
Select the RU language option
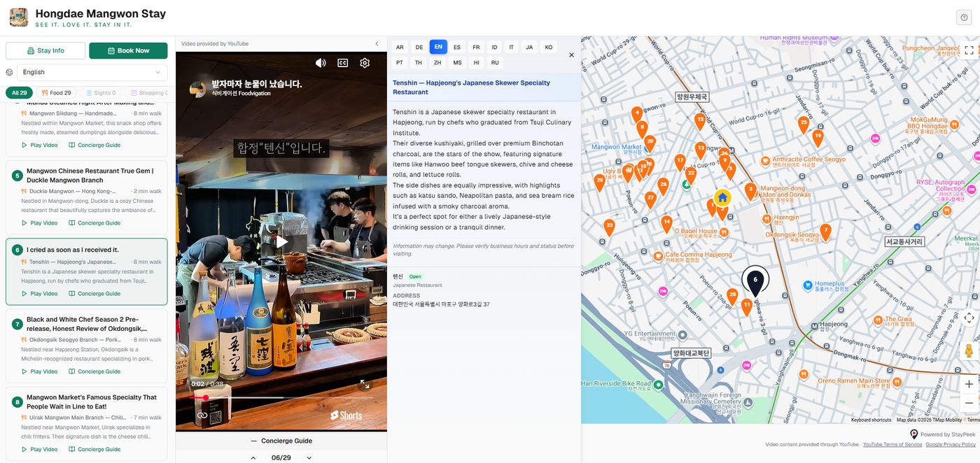coord(495,62)
